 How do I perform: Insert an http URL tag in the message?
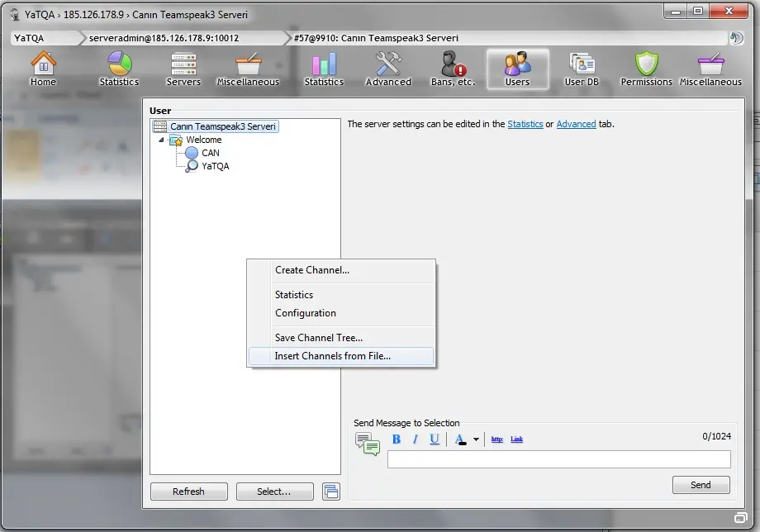496,439
